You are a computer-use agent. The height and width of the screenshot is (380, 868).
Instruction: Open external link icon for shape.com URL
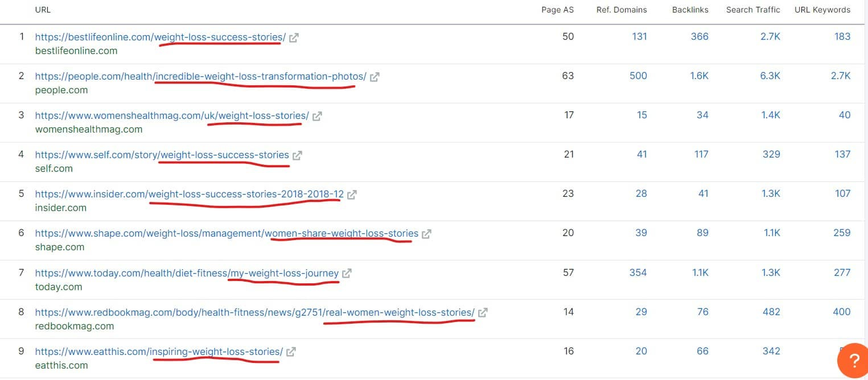[x=426, y=234]
